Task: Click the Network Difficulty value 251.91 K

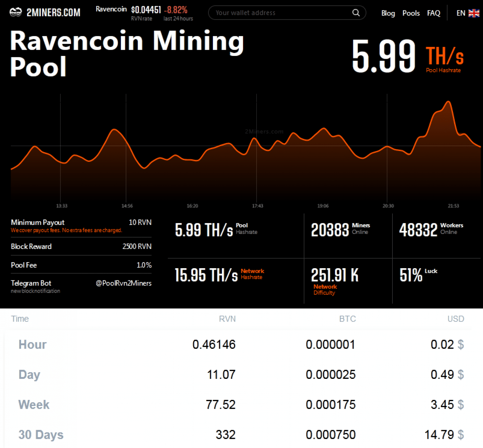Action: [x=335, y=274]
